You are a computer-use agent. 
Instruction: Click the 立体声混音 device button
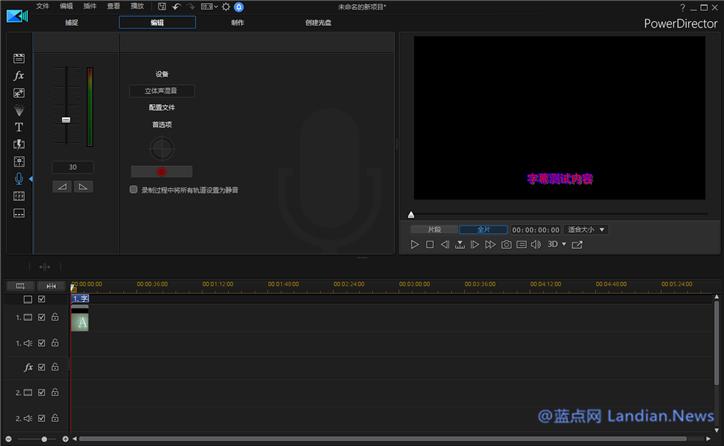[x=161, y=90]
